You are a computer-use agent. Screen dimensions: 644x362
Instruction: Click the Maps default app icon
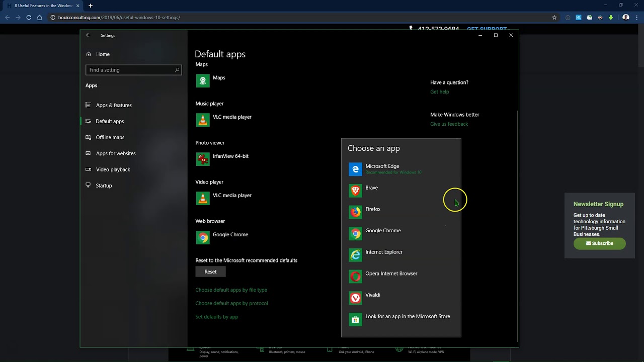pos(203,81)
